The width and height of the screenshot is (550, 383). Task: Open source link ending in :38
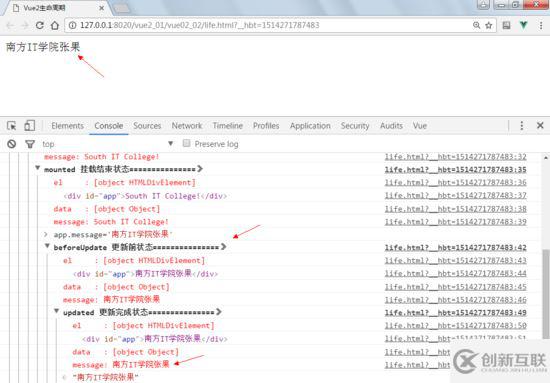[456, 209]
